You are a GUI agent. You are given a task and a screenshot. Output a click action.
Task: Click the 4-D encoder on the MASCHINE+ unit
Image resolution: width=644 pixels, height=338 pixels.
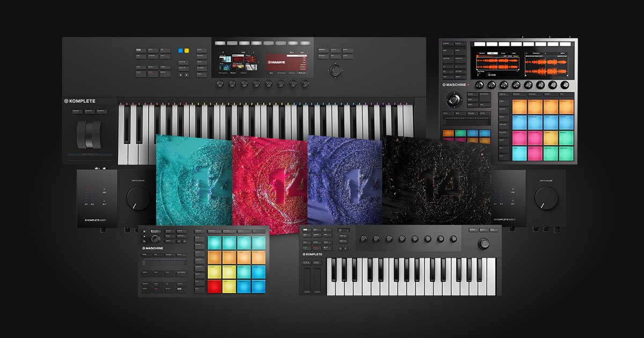(454, 100)
